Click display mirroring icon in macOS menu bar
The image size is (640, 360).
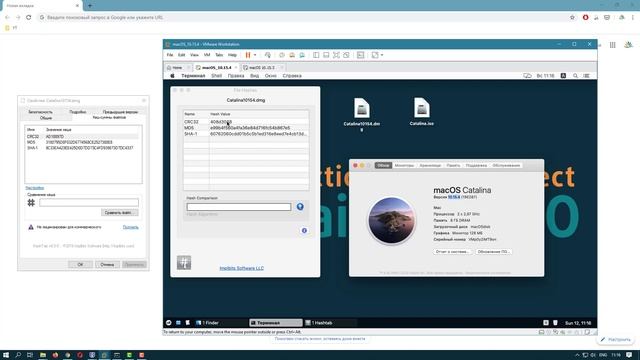527,76
